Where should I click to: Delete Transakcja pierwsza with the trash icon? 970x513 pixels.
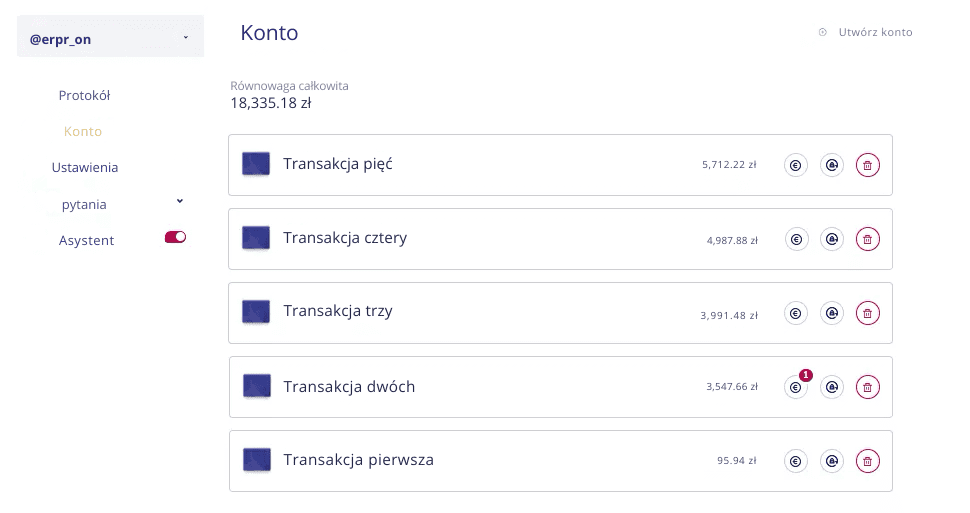[868, 461]
